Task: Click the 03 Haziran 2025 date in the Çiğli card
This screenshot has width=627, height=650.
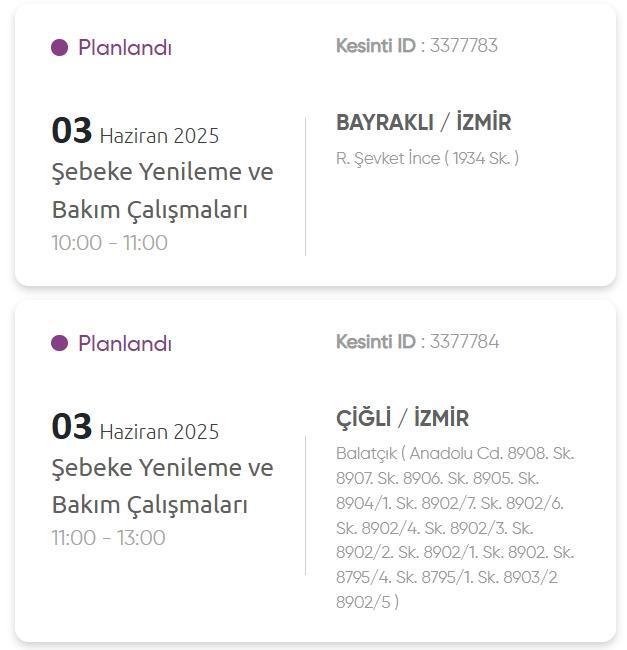Action: tap(135, 428)
